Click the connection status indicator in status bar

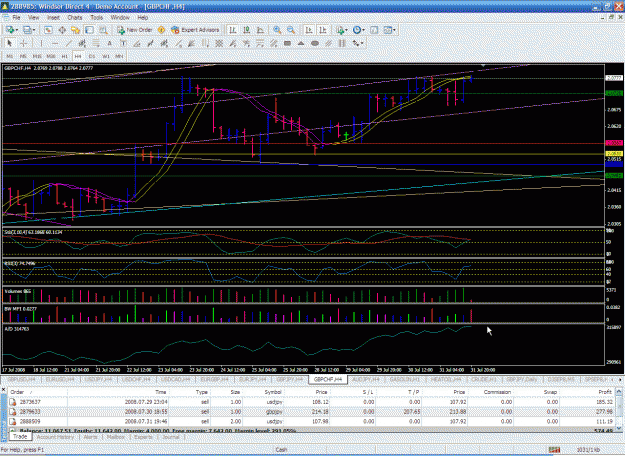554,450
